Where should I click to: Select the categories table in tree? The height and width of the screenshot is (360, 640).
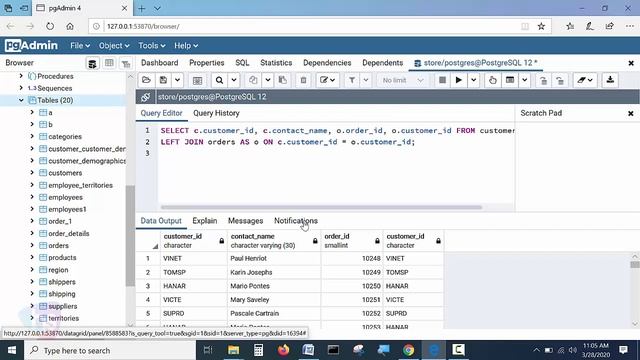[x=65, y=137]
